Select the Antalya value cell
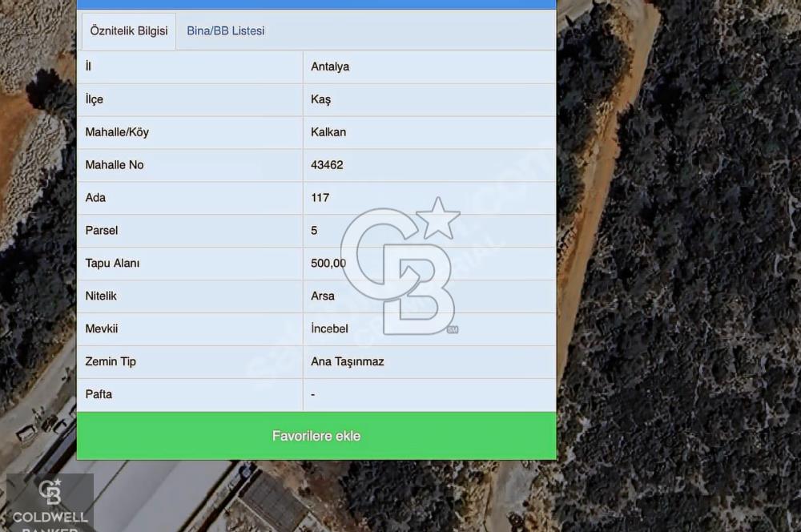The width and height of the screenshot is (801, 532). point(330,66)
